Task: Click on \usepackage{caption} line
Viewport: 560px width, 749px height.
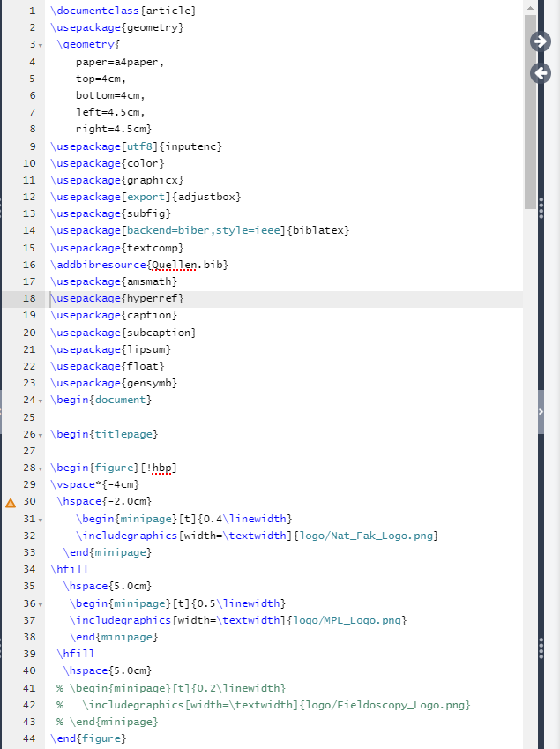Action: (x=114, y=315)
